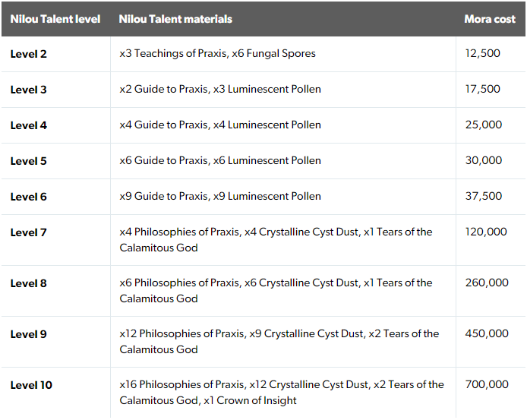Select the Level 5 row label
The image size is (527, 420).
point(29,161)
